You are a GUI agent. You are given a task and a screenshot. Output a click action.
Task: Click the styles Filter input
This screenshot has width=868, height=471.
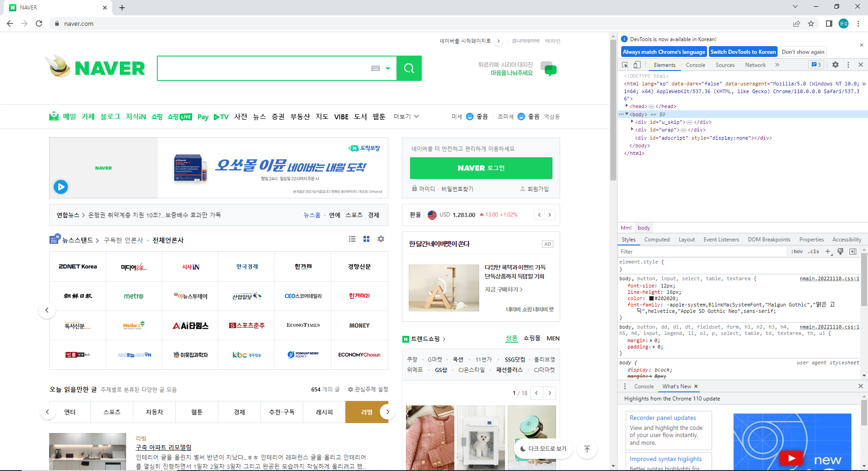tap(703, 251)
